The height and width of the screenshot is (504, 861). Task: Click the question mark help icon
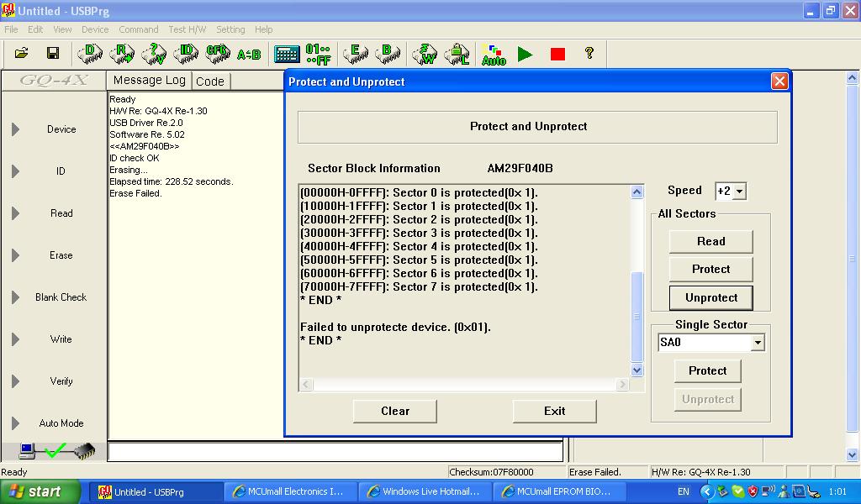pos(589,53)
